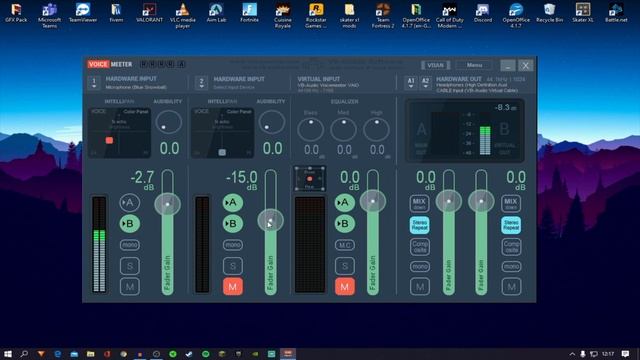Open the Battle.net desktop icon

[x=616, y=13]
